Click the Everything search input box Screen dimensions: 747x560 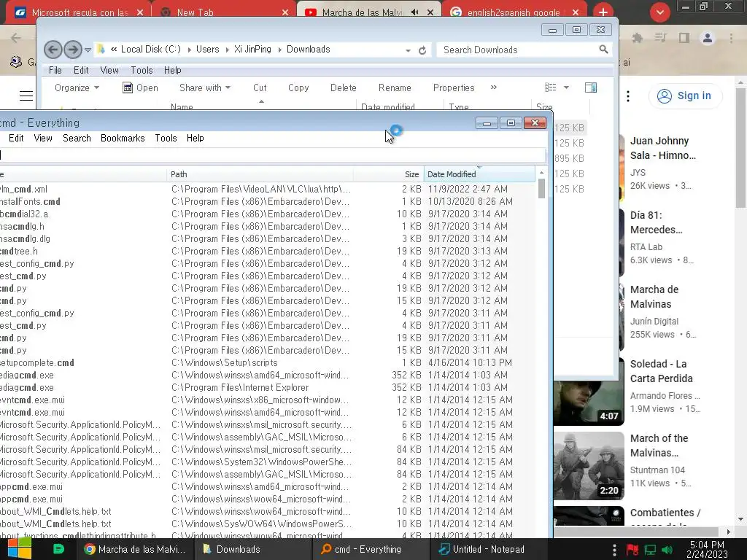click(x=272, y=155)
